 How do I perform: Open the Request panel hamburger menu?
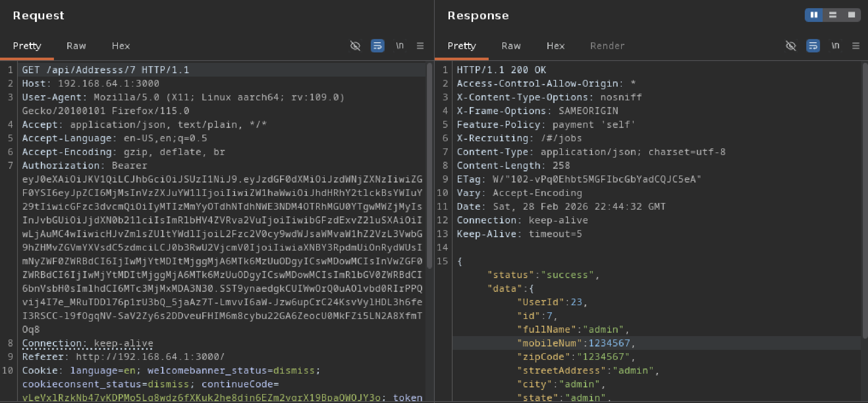point(420,46)
